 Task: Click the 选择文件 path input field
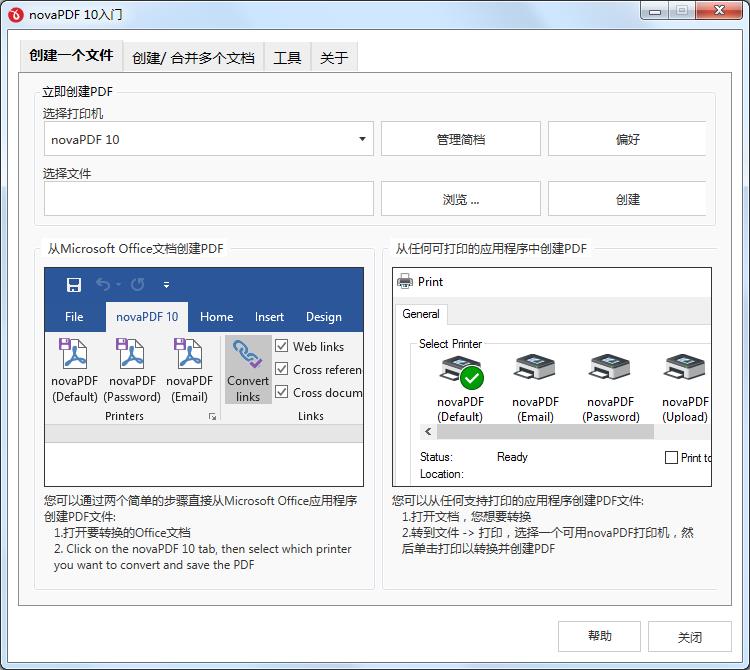(209, 198)
